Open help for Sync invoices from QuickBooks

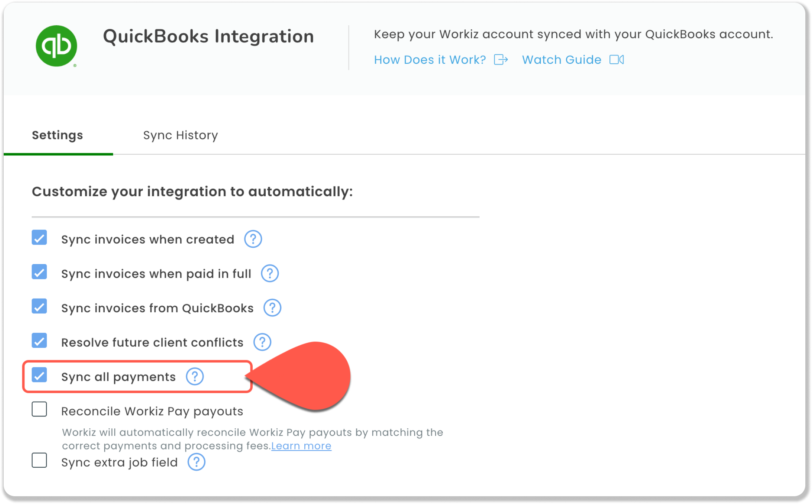(x=272, y=308)
